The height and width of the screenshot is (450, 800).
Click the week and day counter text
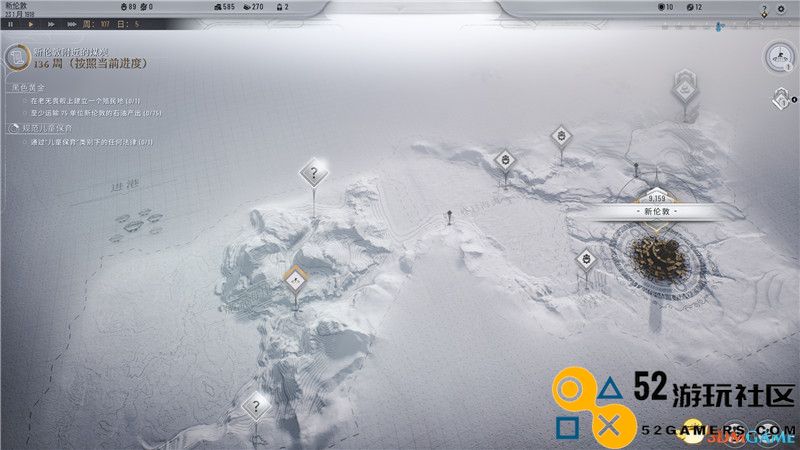tap(111, 24)
